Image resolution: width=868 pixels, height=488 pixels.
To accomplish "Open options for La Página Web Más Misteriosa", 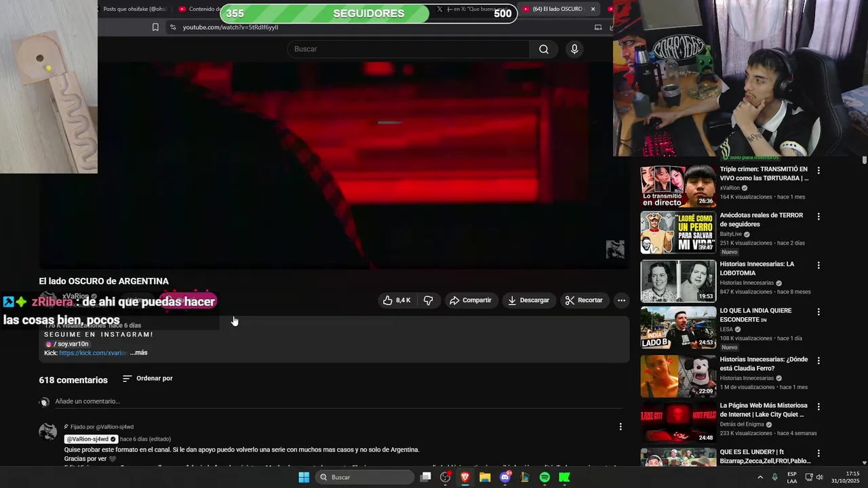I will [x=818, y=407].
